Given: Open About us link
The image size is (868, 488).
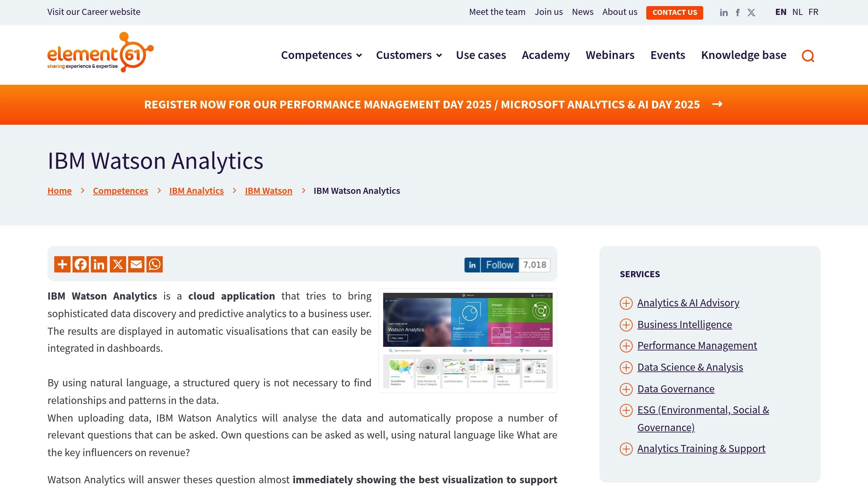Looking at the screenshot, I should pyautogui.click(x=620, y=12).
